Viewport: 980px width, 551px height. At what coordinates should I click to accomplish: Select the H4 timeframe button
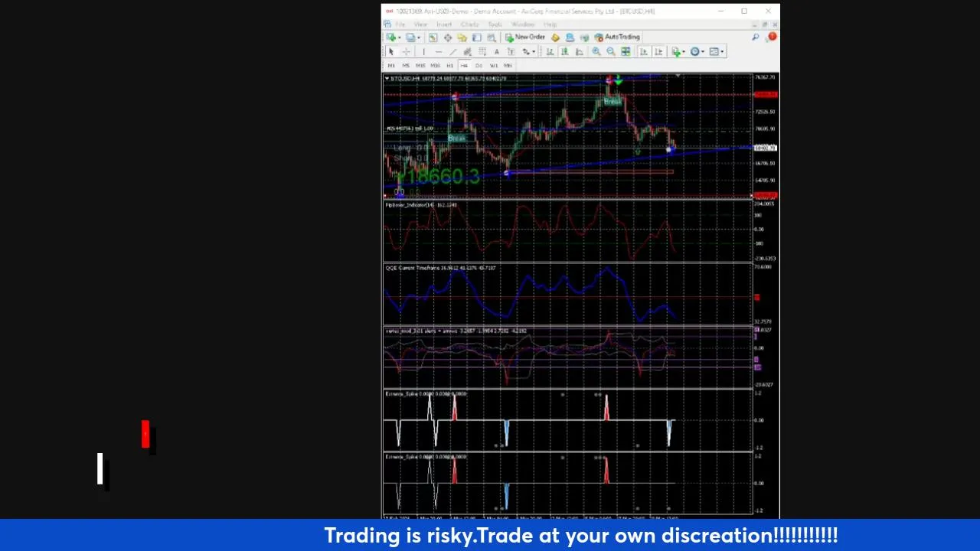(x=464, y=66)
